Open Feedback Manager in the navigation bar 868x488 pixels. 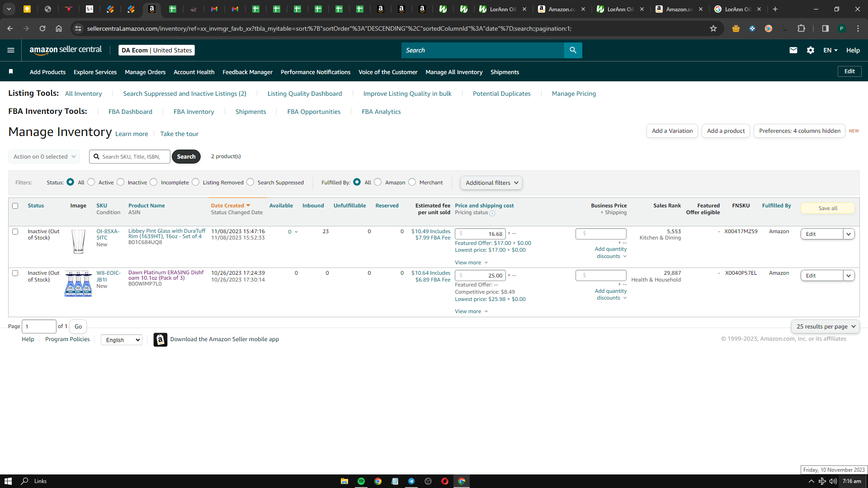click(x=247, y=72)
